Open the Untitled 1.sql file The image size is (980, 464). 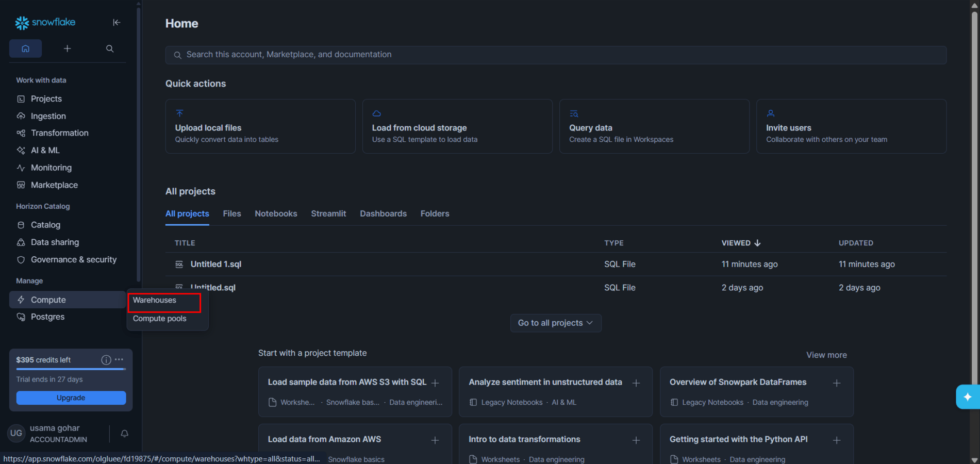pos(216,264)
